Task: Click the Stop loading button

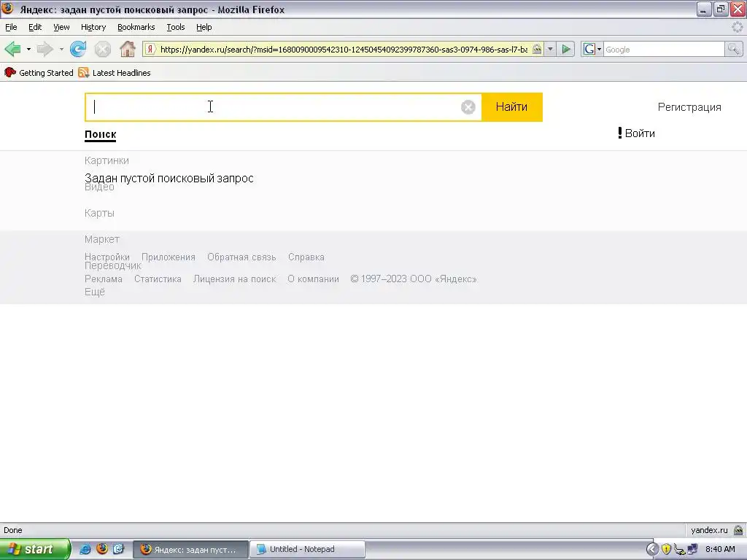Action: [102, 49]
